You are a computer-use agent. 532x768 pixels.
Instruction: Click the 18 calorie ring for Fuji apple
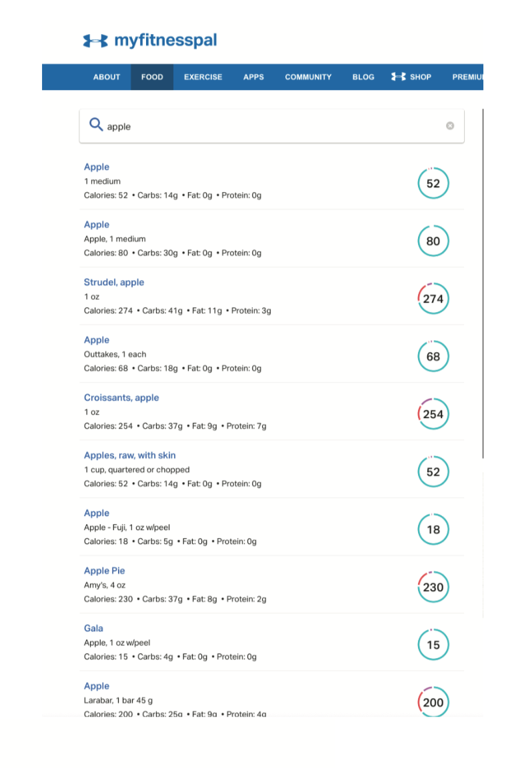(433, 529)
